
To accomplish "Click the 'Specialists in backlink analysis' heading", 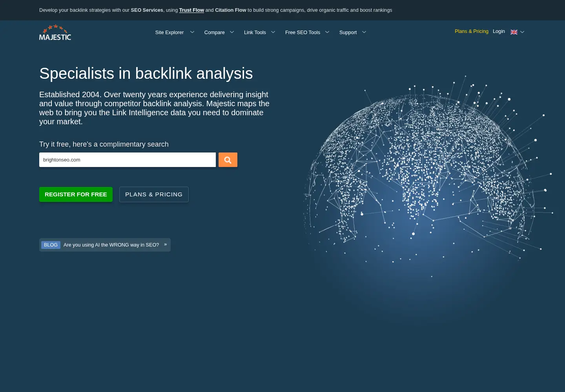I will (x=146, y=74).
